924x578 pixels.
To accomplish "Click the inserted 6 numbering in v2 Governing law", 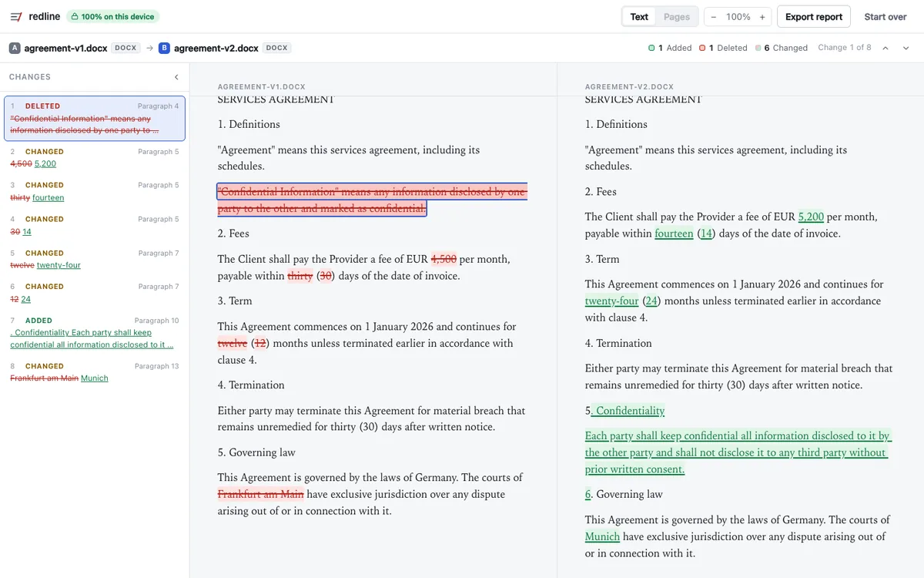I will coord(588,494).
